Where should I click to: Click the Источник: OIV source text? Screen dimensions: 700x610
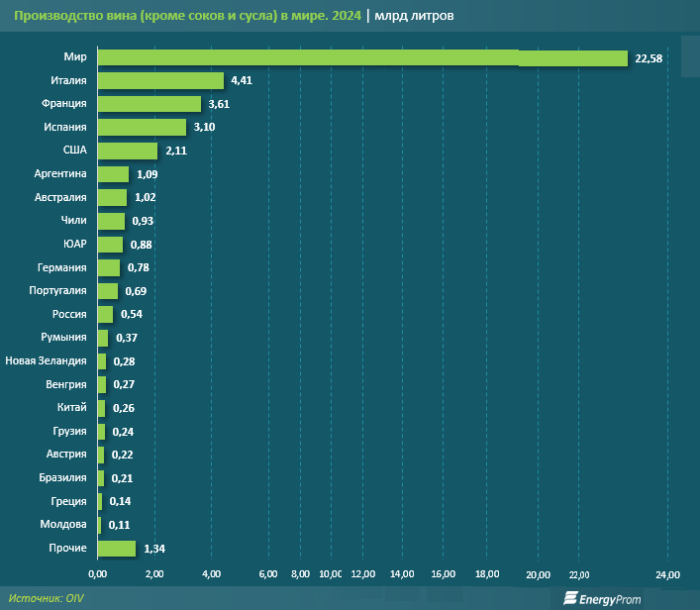(49, 598)
